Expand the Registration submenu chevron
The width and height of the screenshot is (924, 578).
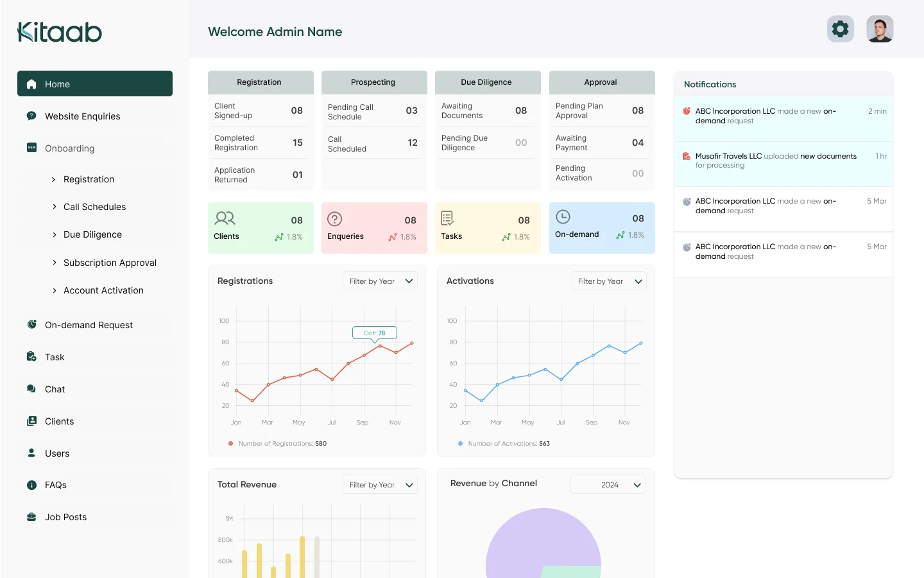pos(54,179)
